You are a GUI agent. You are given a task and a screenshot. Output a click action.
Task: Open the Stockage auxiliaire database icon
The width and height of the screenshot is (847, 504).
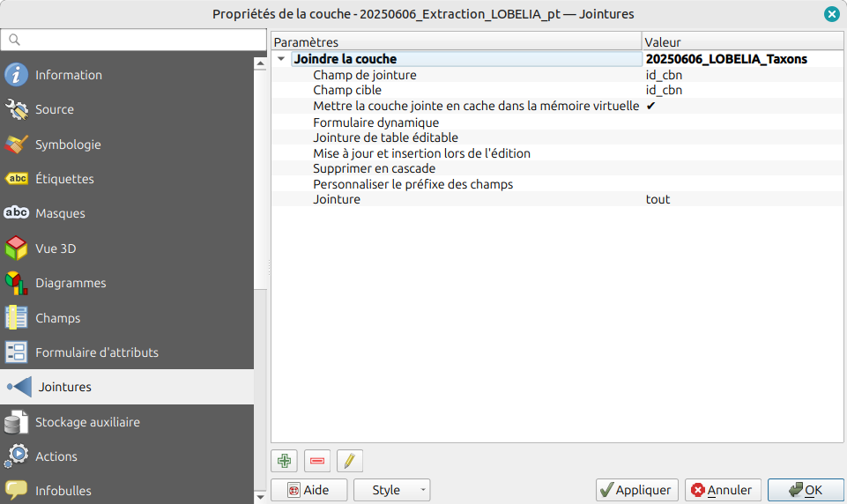pos(17,422)
